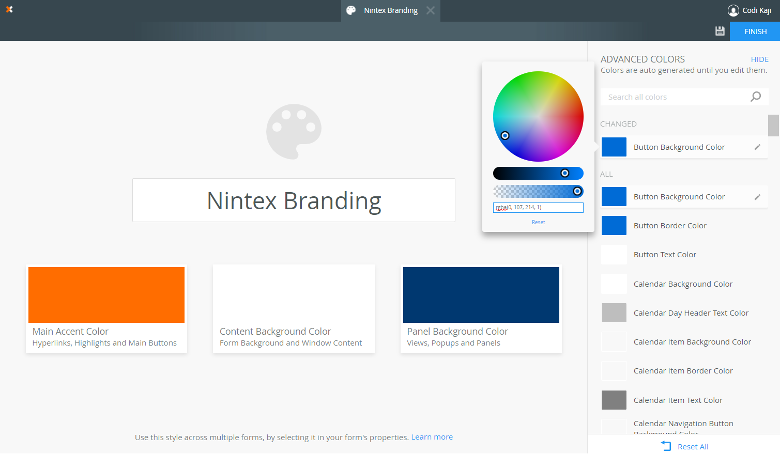Image resolution: width=780 pixels, height=455 pixels.
Task: Click the Learn more link
Action: 432,437
